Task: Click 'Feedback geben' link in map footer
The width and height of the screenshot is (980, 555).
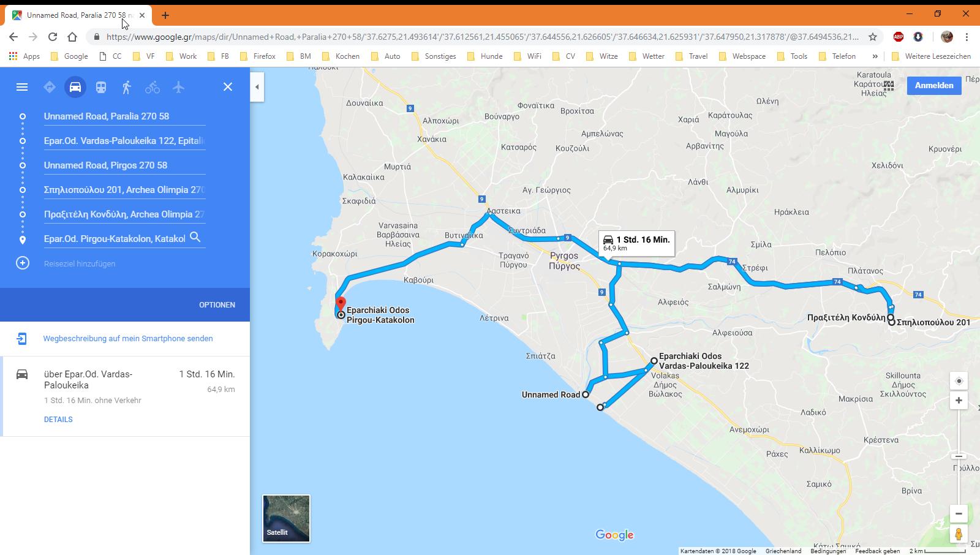Action: coord(877,551)
